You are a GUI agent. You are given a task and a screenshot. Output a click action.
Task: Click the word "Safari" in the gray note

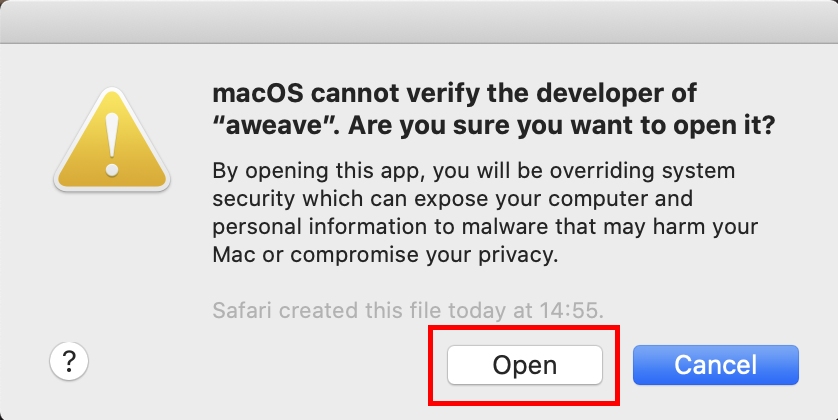(243, 310)
